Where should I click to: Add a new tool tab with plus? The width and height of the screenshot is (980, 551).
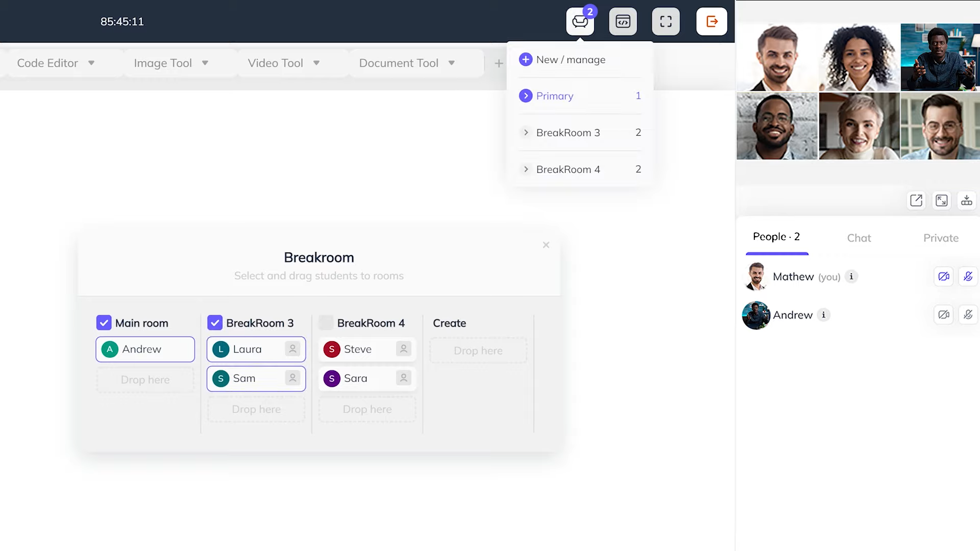(499, 63)
